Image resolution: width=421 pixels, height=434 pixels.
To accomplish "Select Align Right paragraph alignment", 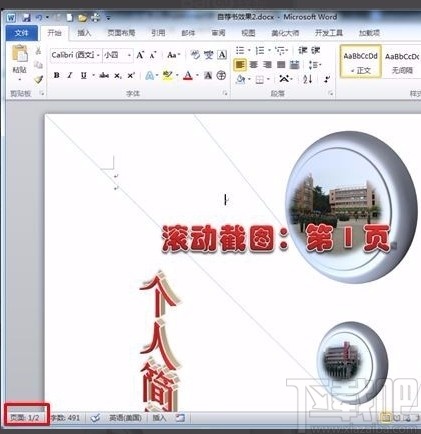I will (x=267, y=65).
